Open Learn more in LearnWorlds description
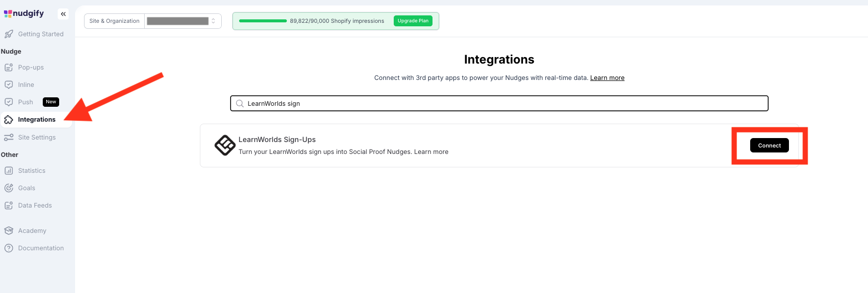The height and width of the screenshot is (293, 868). pos(431,152)
